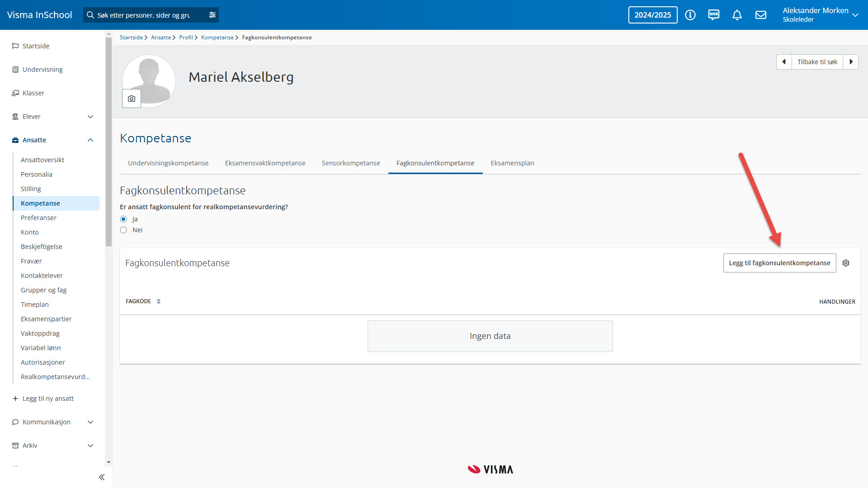Go to next employee arrow
The height and width of the screenshot is (488, 868).
tap(851, 62)
